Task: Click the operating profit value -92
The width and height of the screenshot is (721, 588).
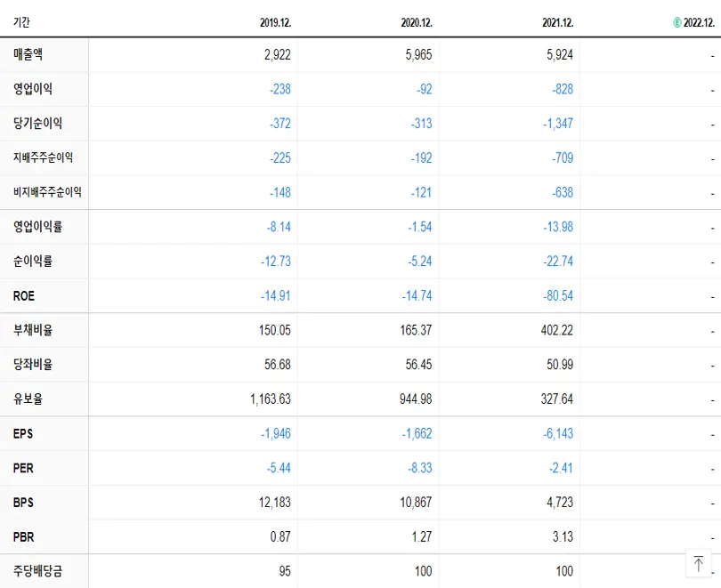Action: pos(424,89)
